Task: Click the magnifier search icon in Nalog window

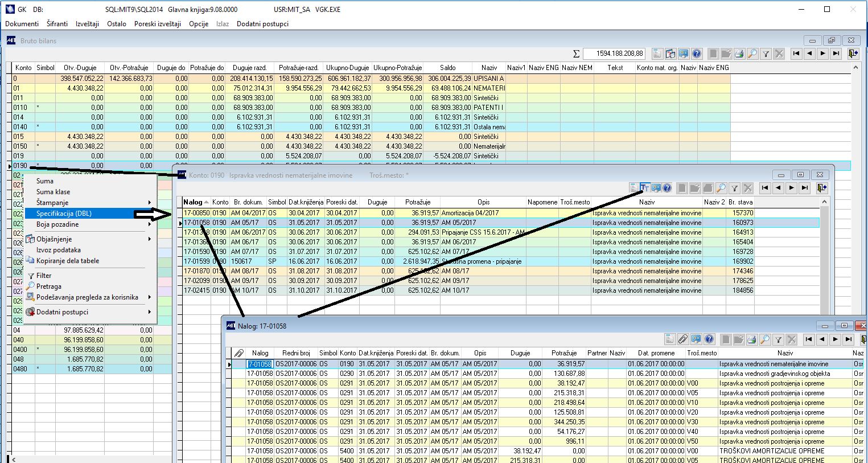Action: [765, 339]
